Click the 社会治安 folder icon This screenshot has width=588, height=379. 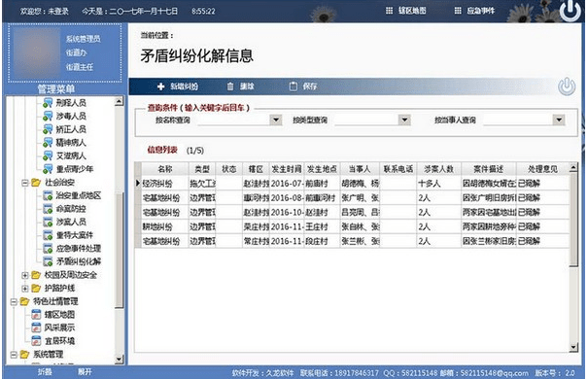point(36,183)
